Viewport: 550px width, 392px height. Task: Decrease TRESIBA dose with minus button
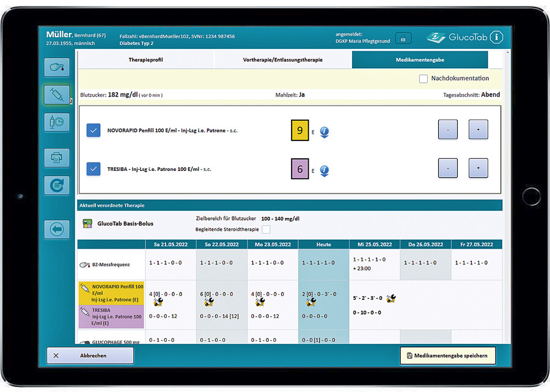pyautogui.click(x=447, y=168)
